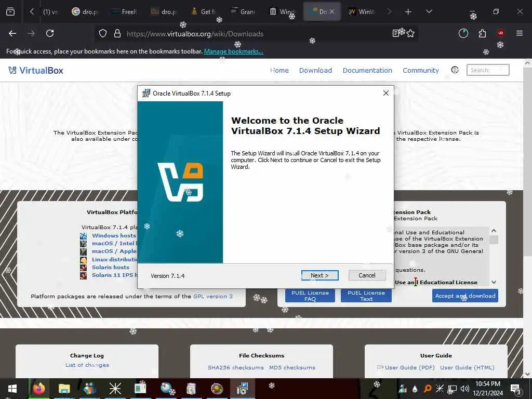Click the PUEL License FAQ button

310,296
